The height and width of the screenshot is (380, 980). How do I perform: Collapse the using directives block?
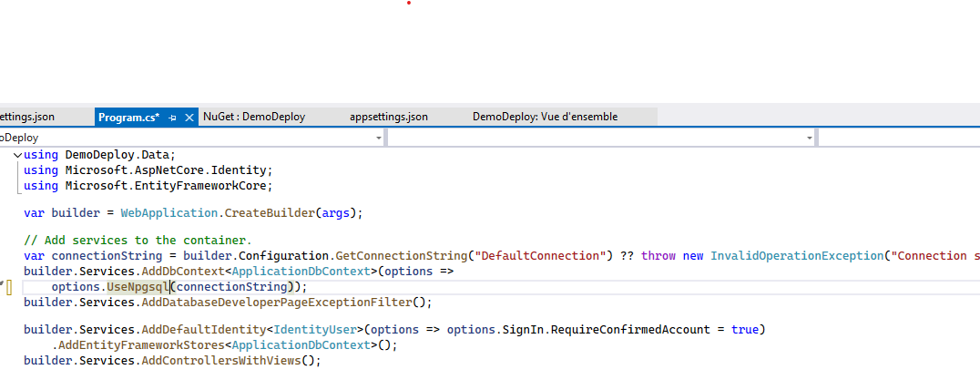[x=18, y=155]
